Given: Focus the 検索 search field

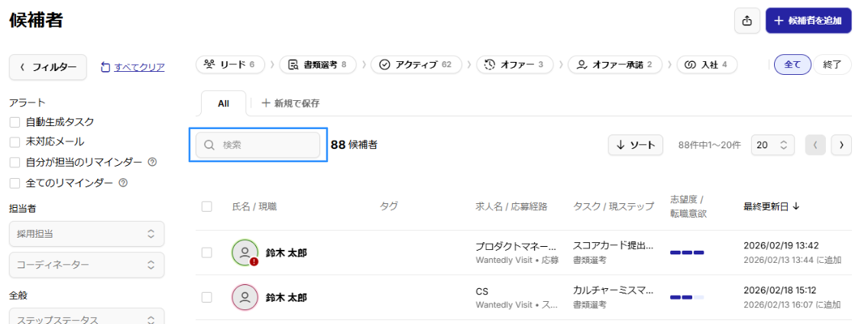Looking at the screenshot, I should click(258, 145).
